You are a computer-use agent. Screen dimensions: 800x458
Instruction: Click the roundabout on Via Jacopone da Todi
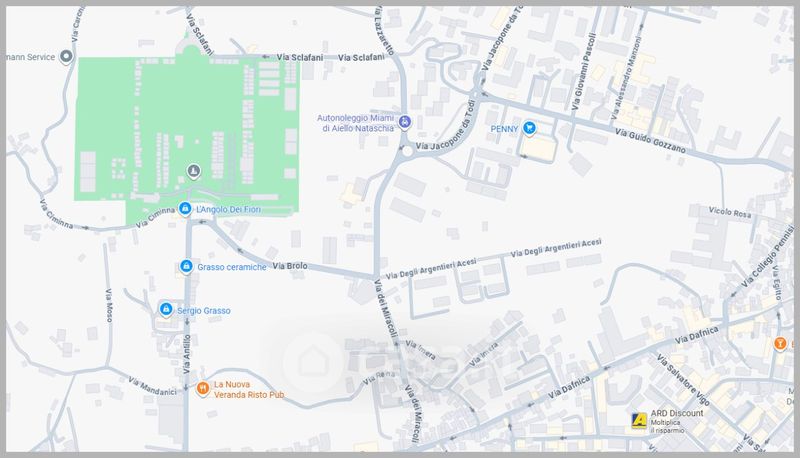tap(406, 154)
